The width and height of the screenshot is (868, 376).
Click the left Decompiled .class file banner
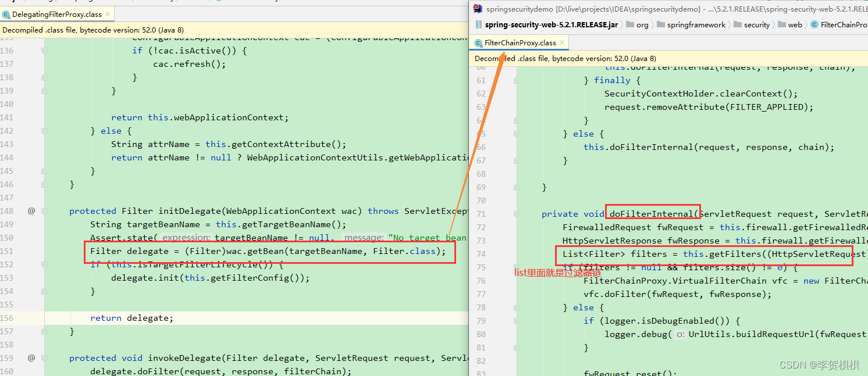(234, 30)
